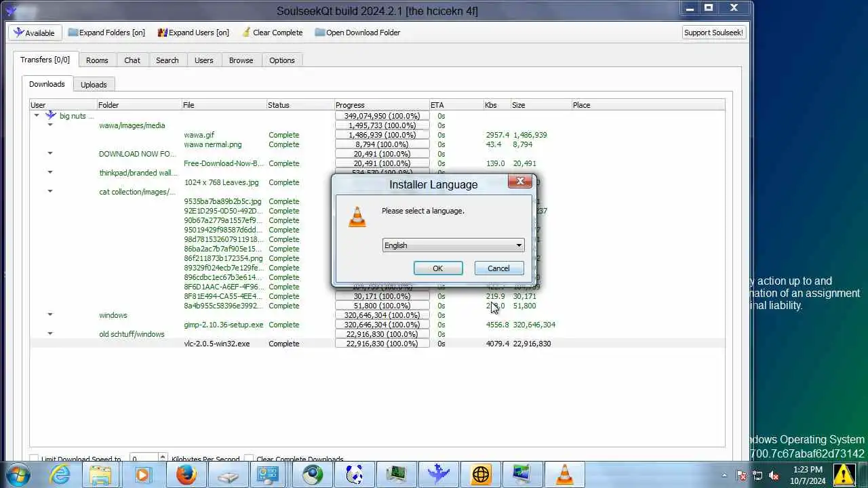Toggle Expand Users in Soulseek toolbar
Viewport: 868px width, 488px height.
click(x=193, y=33)
